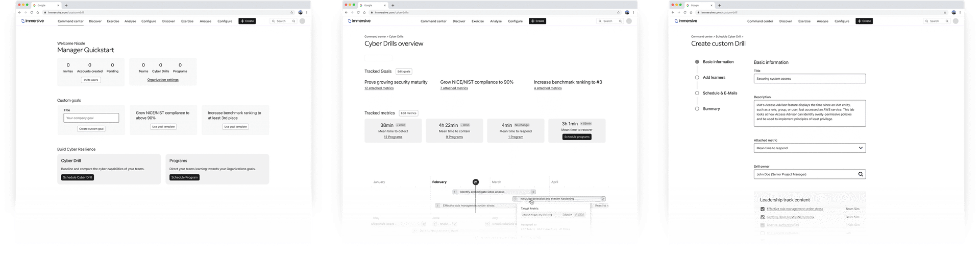This screenshot has height=253, width=980.
Task: Open browser three-dot menu in Cyber Drills overview window
Action: point(633,12)
